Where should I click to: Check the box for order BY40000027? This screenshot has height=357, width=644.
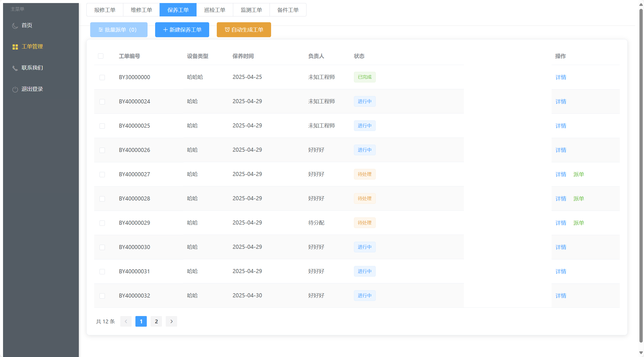(x=102, y=174)
